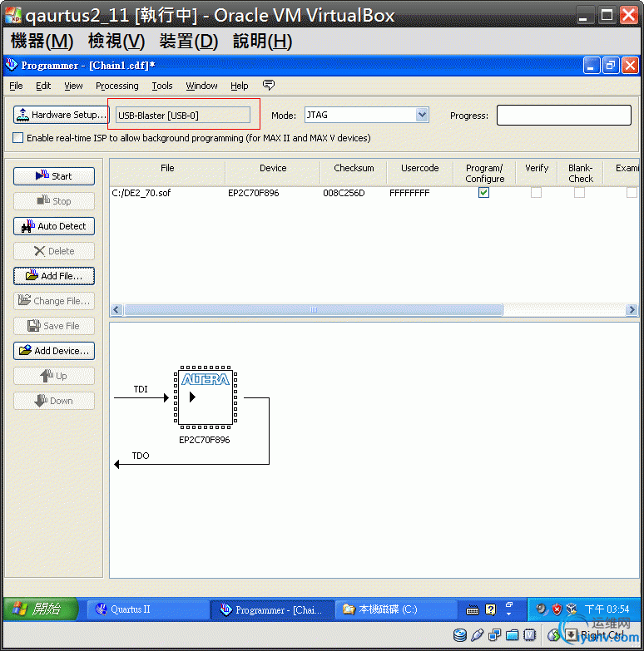Click the language bar help icon
This screenshot has width=644, height=651.
tap(491, 609)
